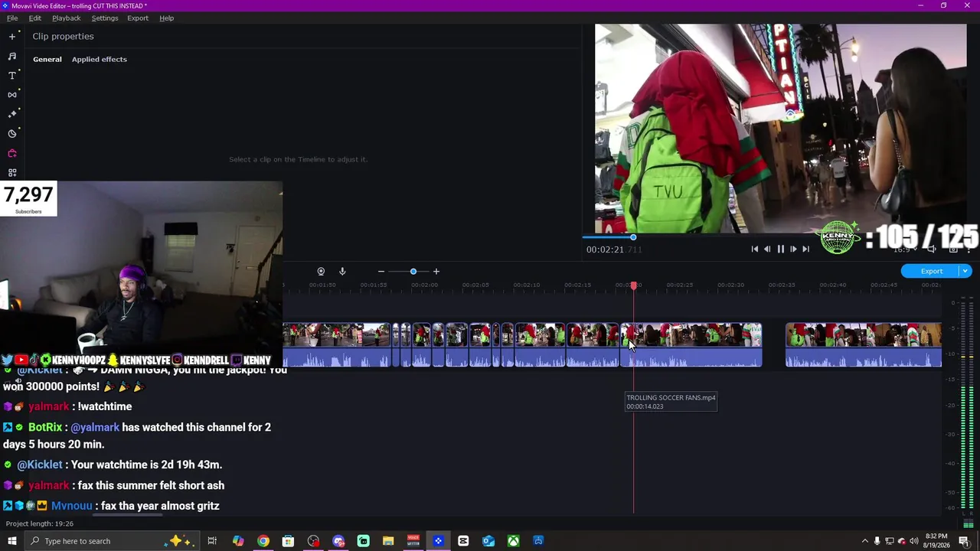Screen dimensions: 980x551
Task: Click the record webcam icon above timeline
Action: tap(321, 271)
